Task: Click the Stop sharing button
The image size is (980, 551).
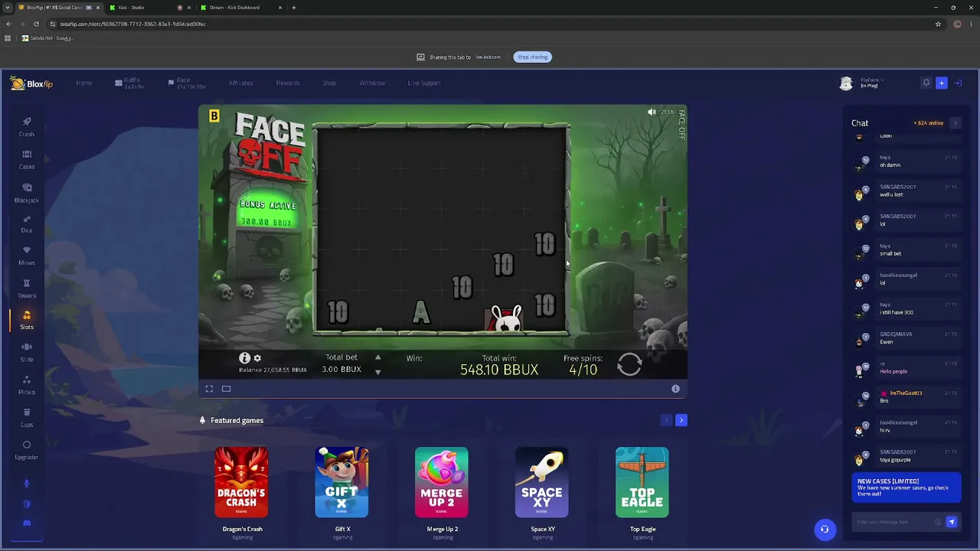Action: (532, 57)
